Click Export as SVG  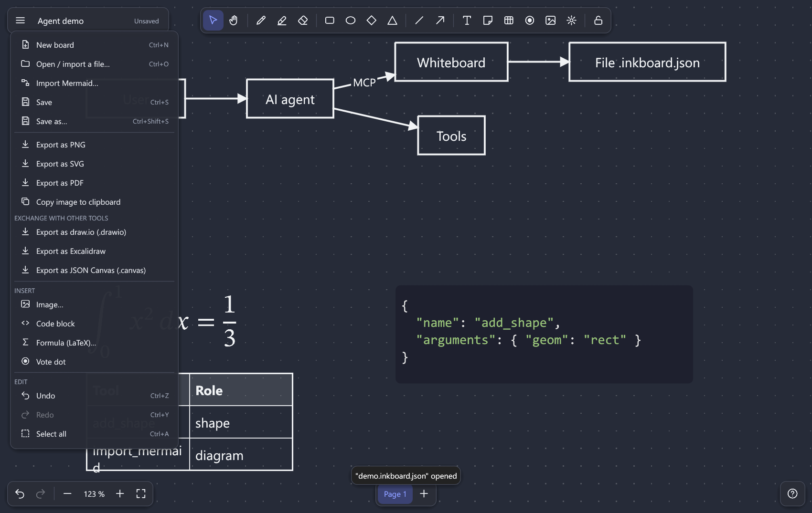95,164
